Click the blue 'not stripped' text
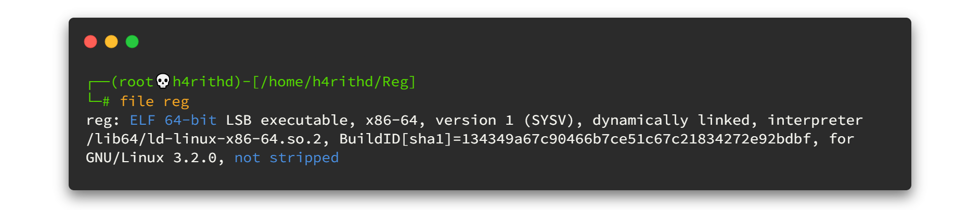 click(x=287, y=158)
